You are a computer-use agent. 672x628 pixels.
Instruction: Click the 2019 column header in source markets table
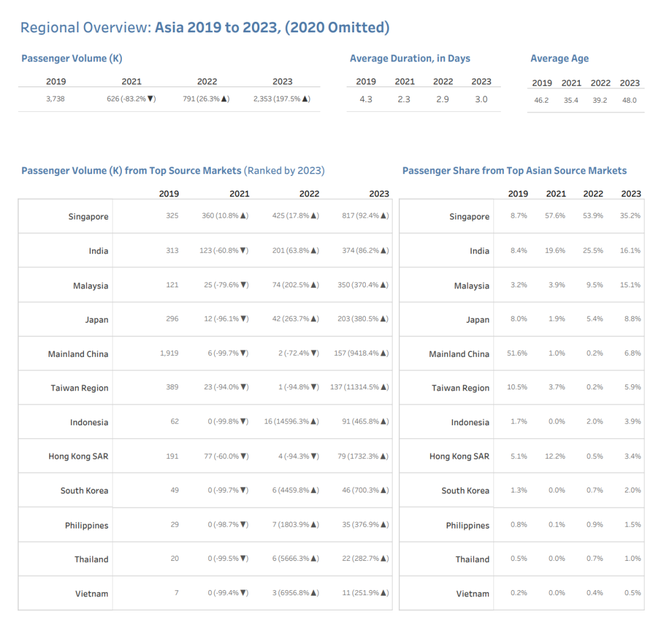point(169,194)
